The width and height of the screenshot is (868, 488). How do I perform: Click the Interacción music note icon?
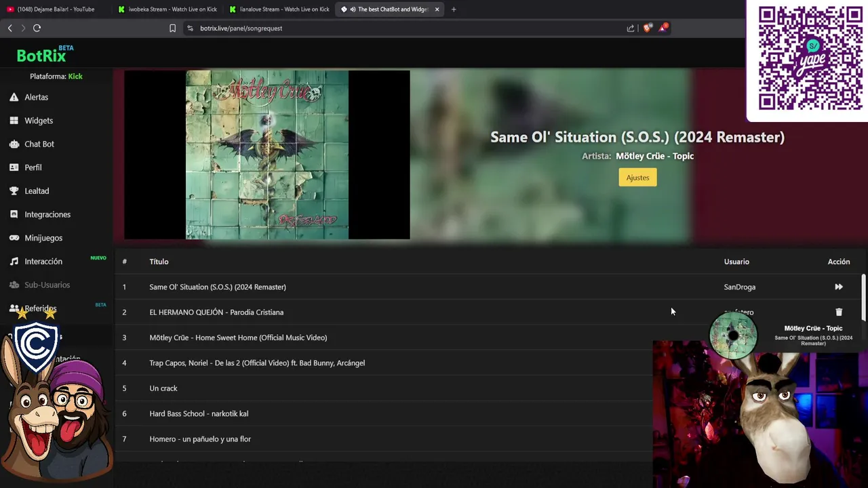tap(14, 261)
